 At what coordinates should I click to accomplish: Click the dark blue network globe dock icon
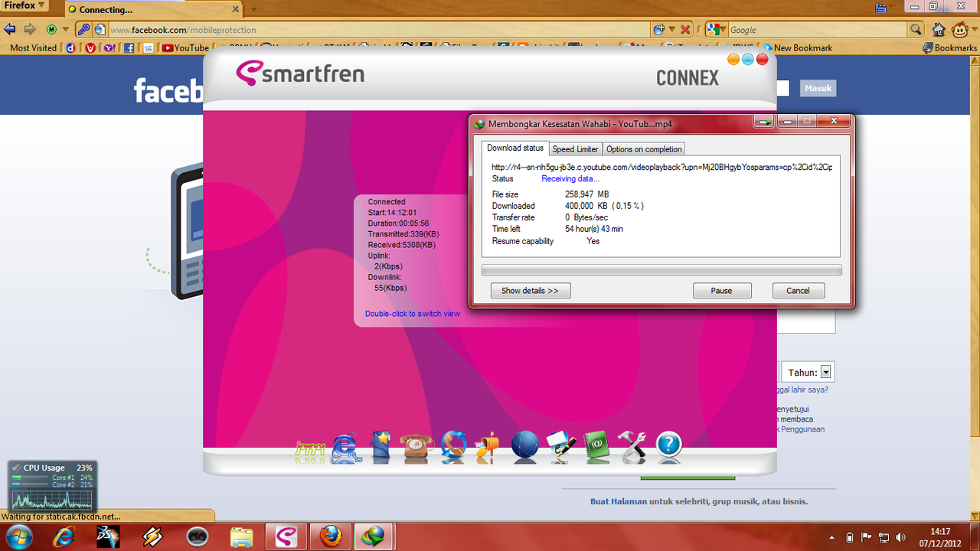[x=524, y=446]
